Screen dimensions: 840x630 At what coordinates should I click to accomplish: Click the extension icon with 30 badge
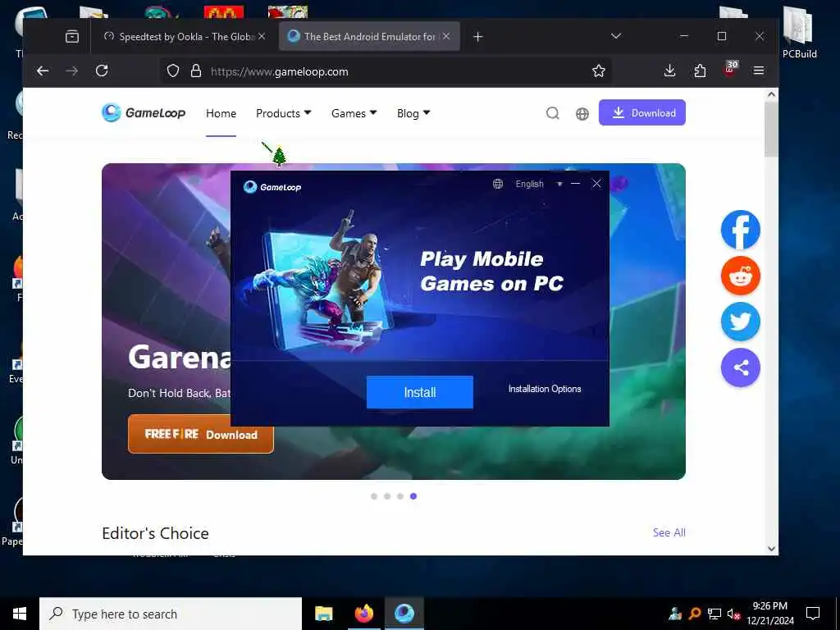730,69
